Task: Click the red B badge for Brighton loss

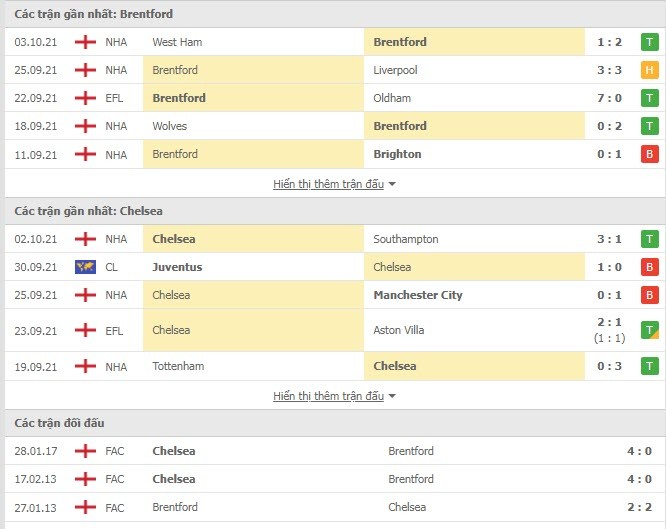Action: click(x=649, y=154)
